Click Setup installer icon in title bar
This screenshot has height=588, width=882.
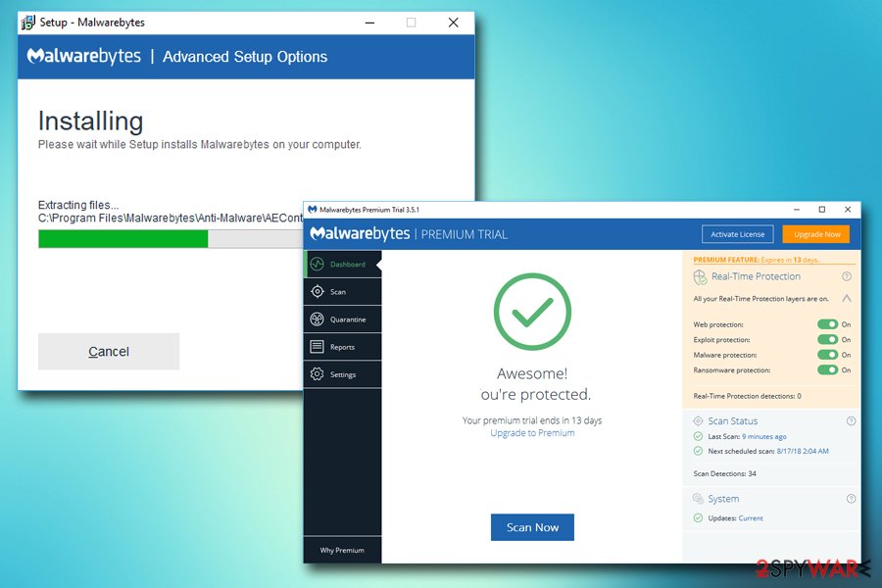(27, 23)
